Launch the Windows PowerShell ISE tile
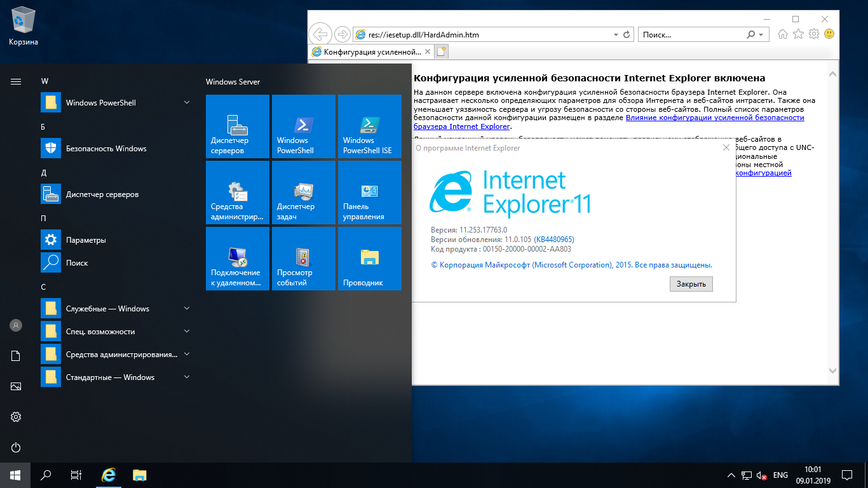 [370, 126]
